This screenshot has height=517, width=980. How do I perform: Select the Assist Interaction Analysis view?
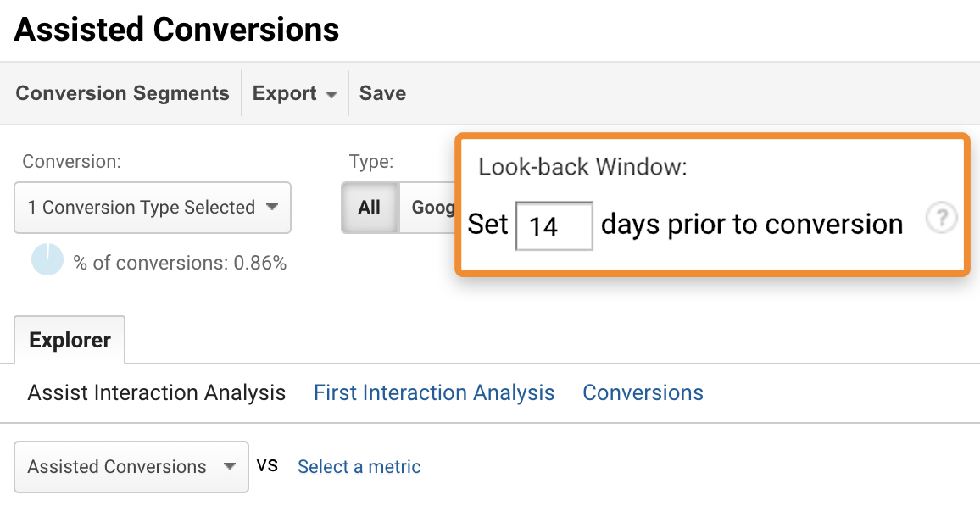coord(156,392)
